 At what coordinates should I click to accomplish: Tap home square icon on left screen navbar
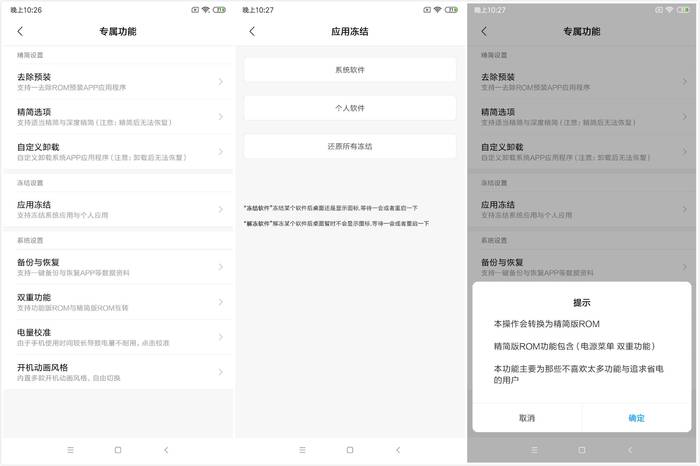point(118,450)
